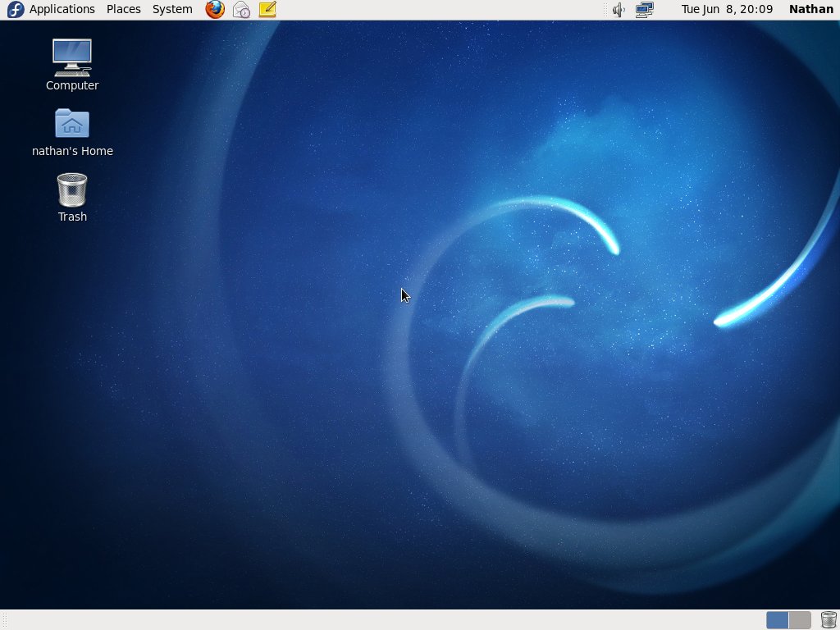Click the Fedora logo in the top panel
Image resolution: width=840 pixels, height=630 pixels.
[15, 10]
